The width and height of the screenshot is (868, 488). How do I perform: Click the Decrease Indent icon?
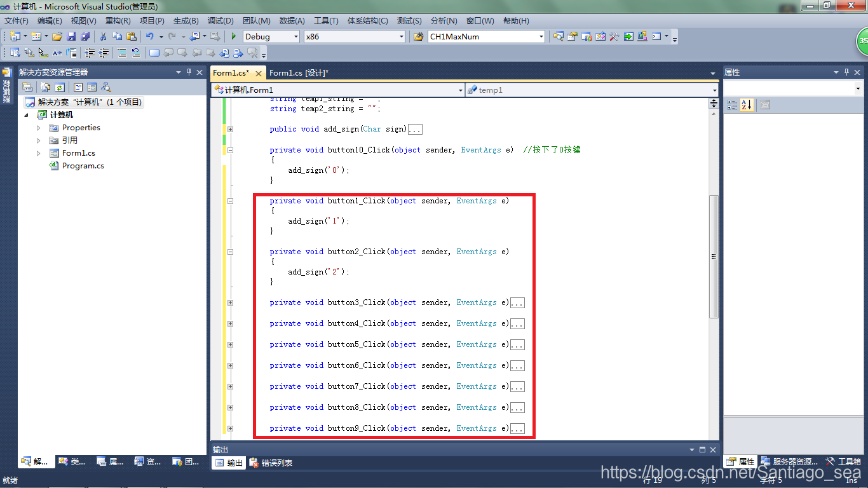[x=90, y=53]
